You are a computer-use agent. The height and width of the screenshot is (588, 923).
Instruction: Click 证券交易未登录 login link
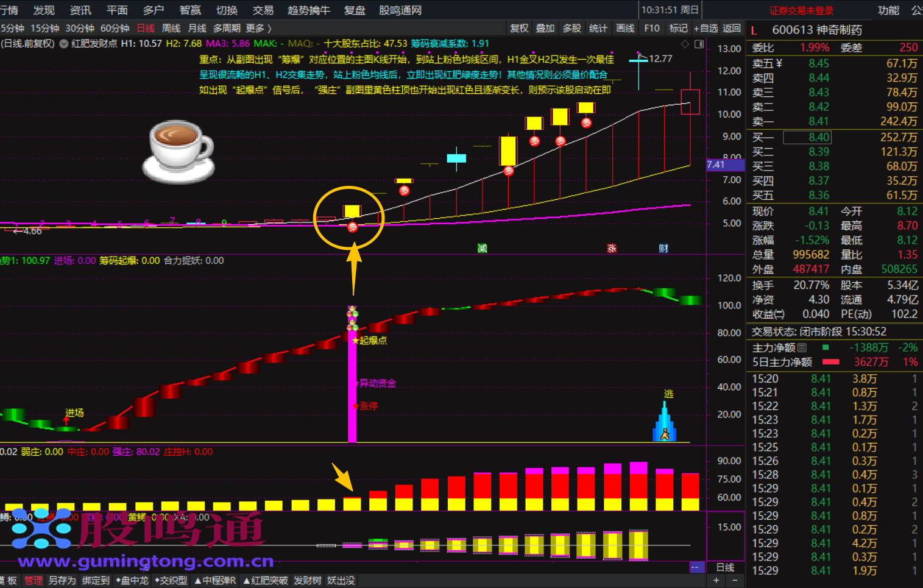(x=801, y=10)
